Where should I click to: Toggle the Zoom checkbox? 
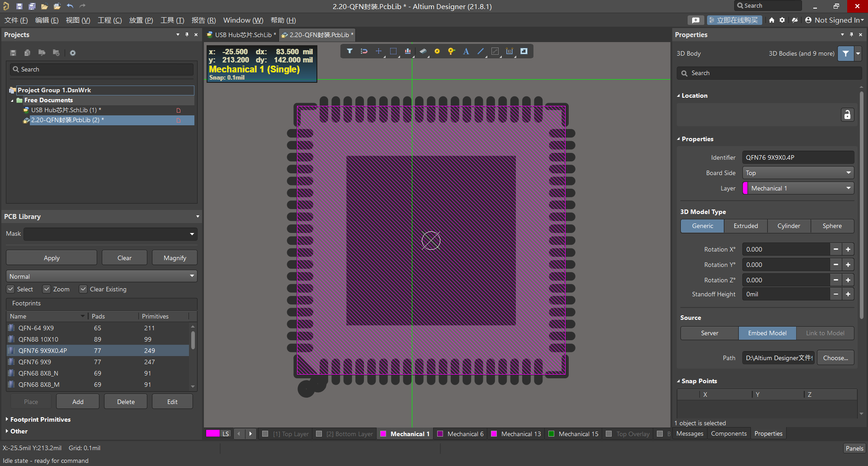(x=47, y=289)
